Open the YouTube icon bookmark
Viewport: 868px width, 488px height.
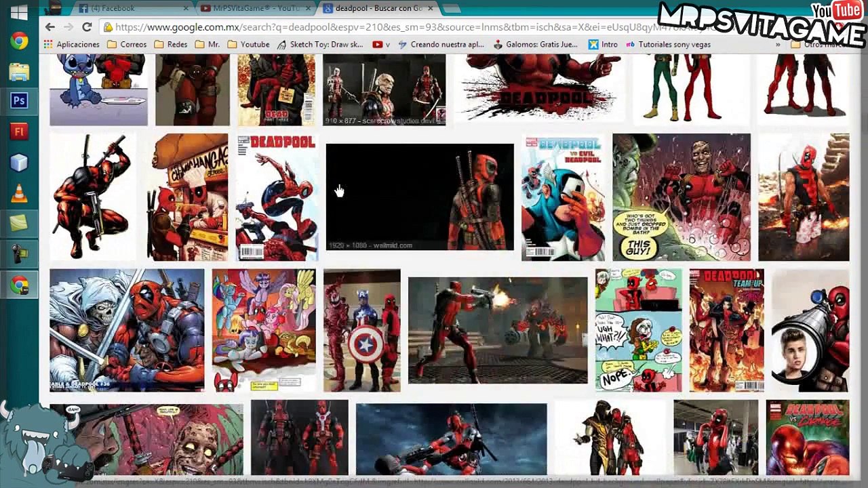pyautogui.click(x=381, y=44)
